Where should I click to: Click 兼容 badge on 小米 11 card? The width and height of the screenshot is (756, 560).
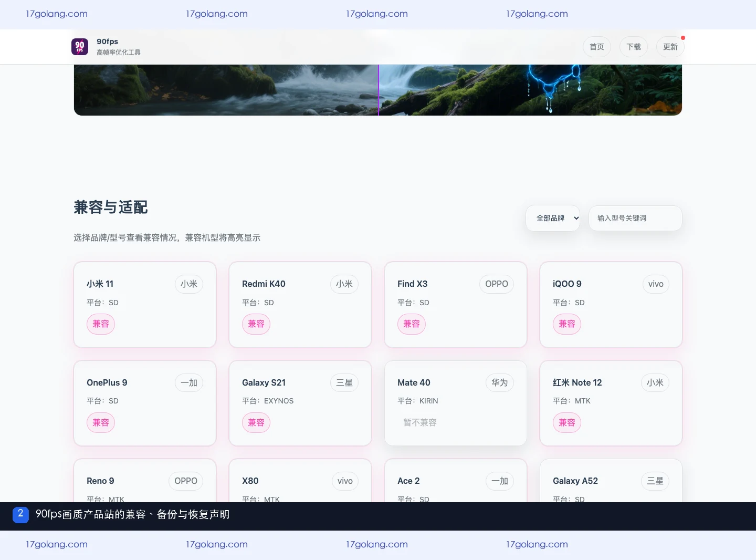[101, 324]
